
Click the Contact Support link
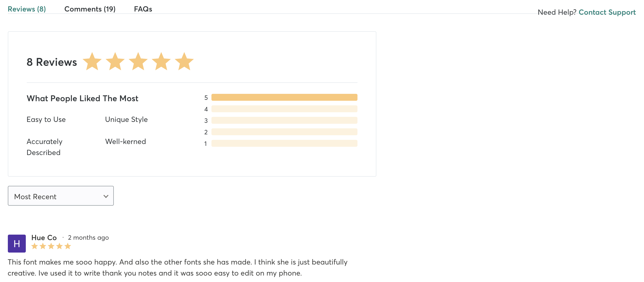607,12
